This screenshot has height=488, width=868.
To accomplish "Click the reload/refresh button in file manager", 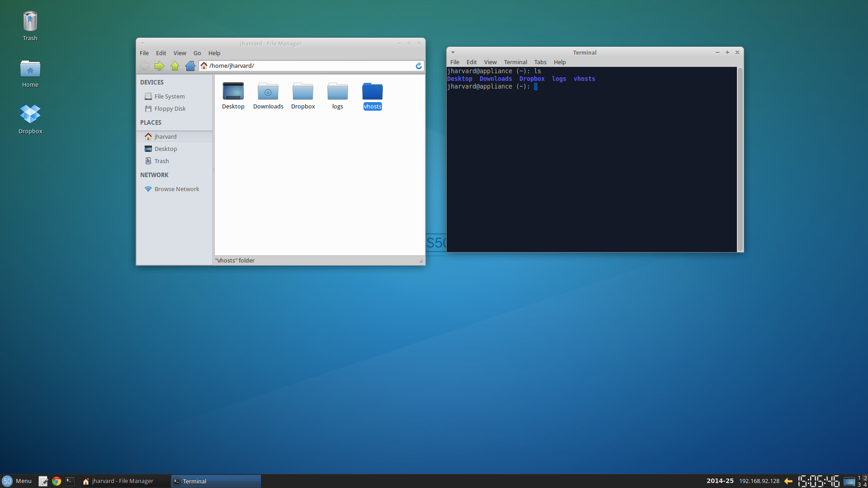I will point(419,66).
